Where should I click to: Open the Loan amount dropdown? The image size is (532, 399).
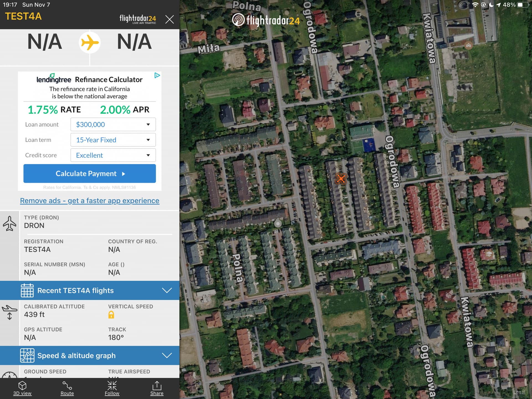coord(113,124)
